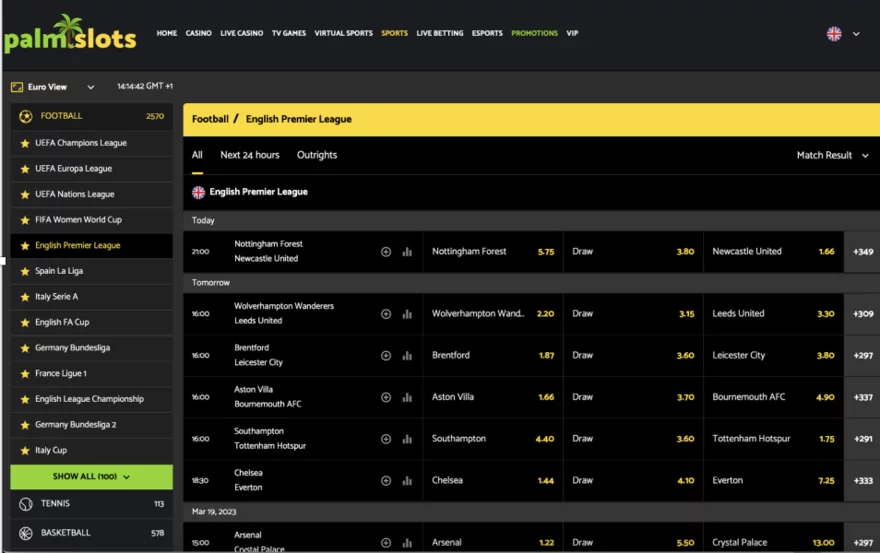Click the statistics bar icon for Chelsea vs Everton
Image resolution: width=880 pixels, height=553 pixels.
(x=407, y=480)
